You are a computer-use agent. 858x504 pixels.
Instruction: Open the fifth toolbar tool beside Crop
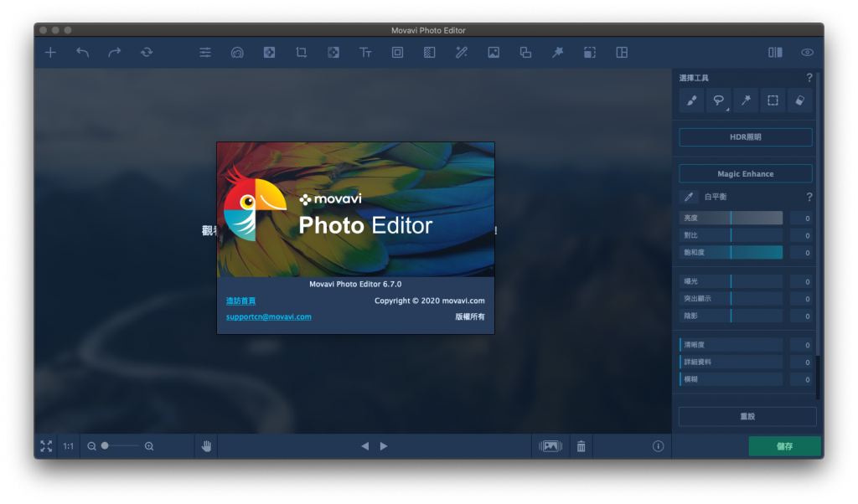click(333, 53)
